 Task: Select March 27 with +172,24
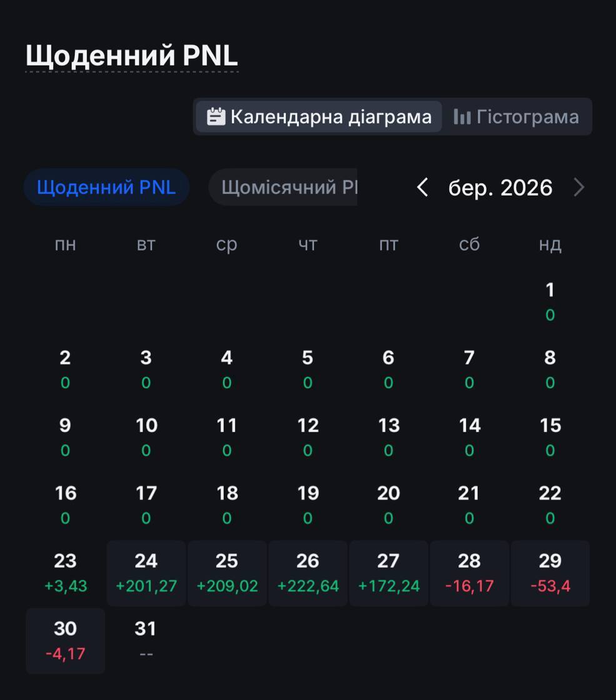tap(388, 573)
